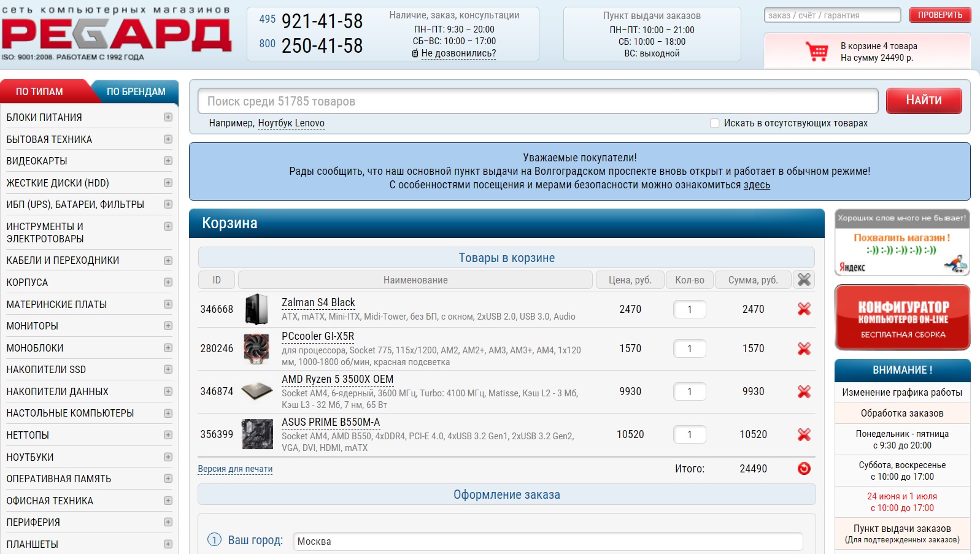Open ПЛАНШЕТЫ category
Viewport: 980px width, 554px height.
point(33,544)
